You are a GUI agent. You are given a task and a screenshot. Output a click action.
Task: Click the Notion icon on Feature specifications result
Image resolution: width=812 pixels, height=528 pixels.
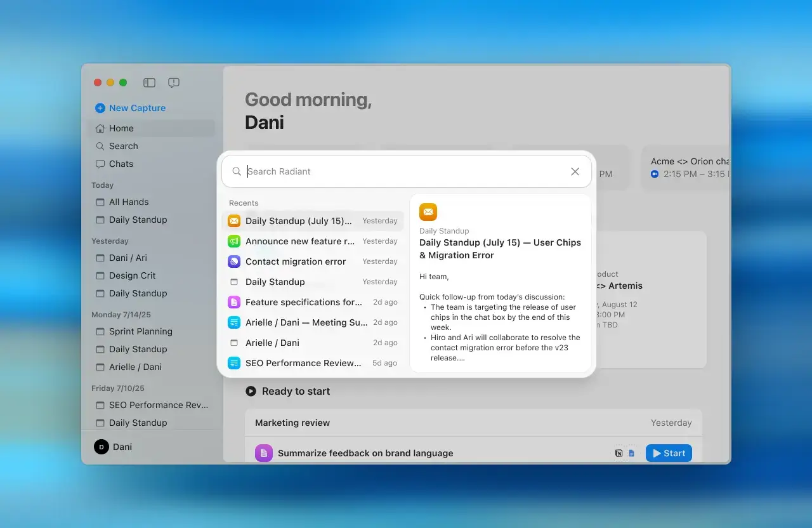tap(233, 302)
